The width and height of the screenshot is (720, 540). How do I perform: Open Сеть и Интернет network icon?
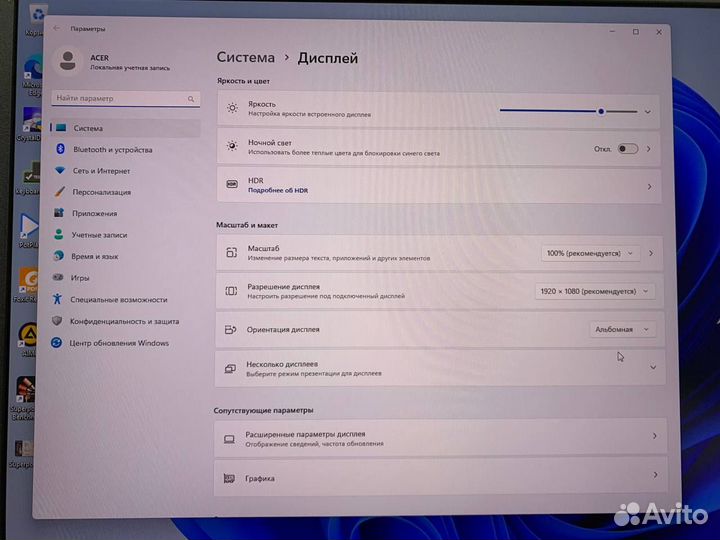(x=60, y=171)
